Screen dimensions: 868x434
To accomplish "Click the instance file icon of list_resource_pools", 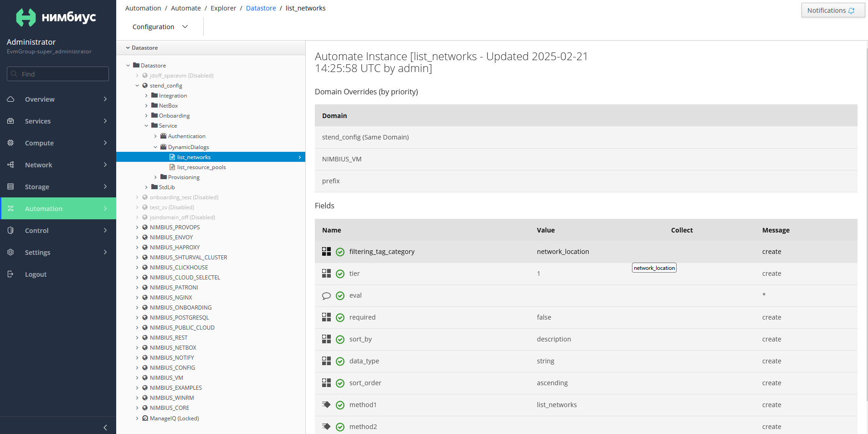I will [172, 167].
